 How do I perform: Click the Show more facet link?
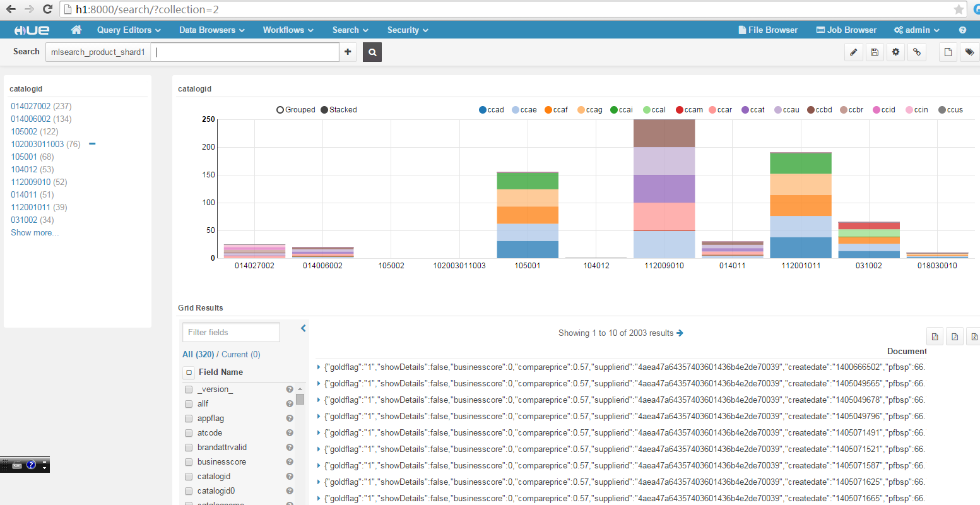click(x=35, y=232)
